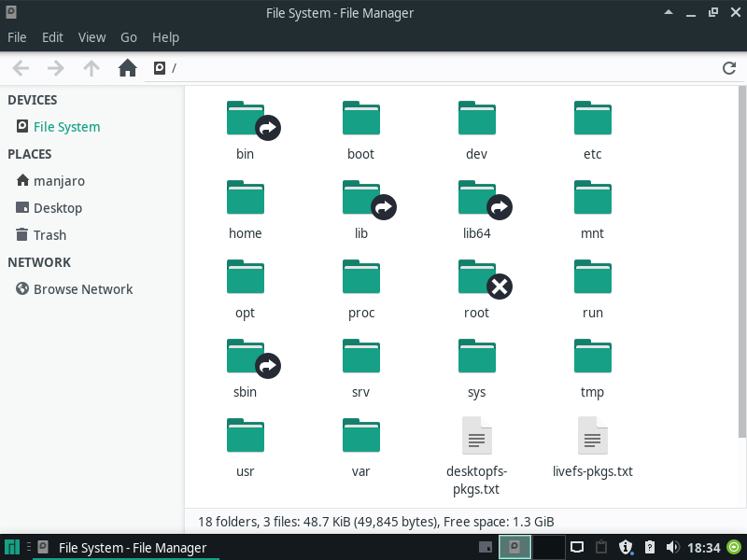Open the sys folder

point(477,357)
